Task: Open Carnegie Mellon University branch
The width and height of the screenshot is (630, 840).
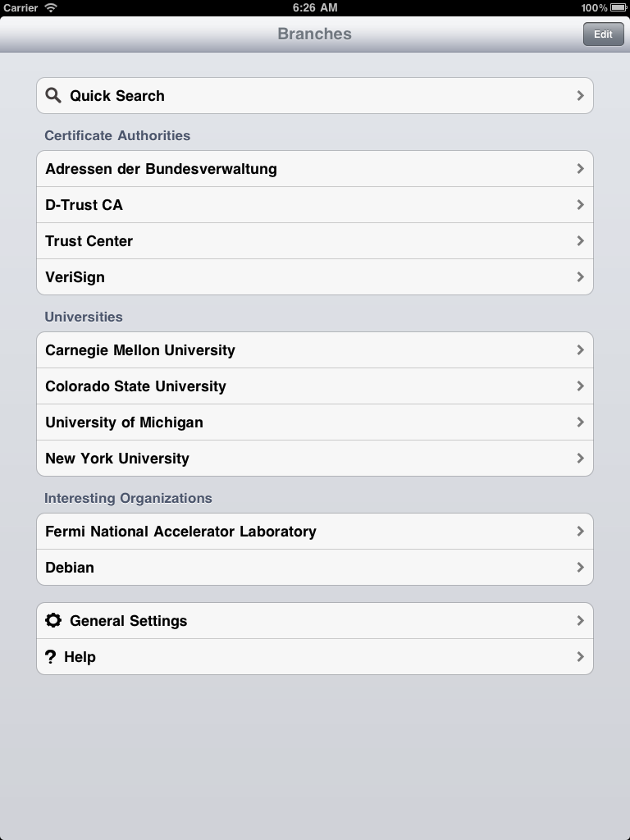Action: click(x=315, y=349)
